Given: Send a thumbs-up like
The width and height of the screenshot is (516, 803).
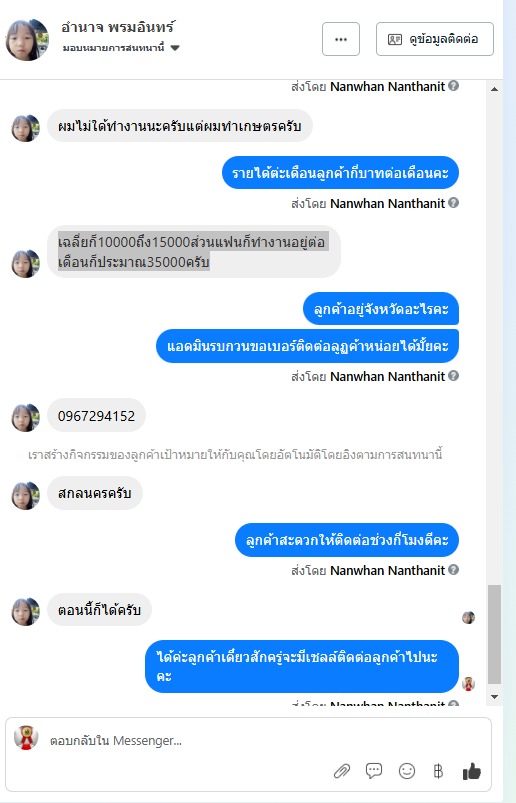Looking at the screenshot, I should point(471,771).
